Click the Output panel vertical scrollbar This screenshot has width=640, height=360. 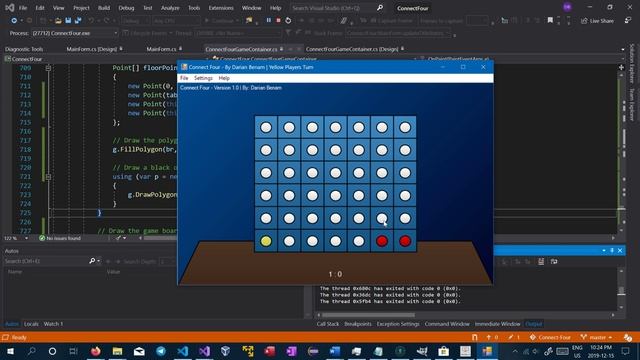click(621, 289)
